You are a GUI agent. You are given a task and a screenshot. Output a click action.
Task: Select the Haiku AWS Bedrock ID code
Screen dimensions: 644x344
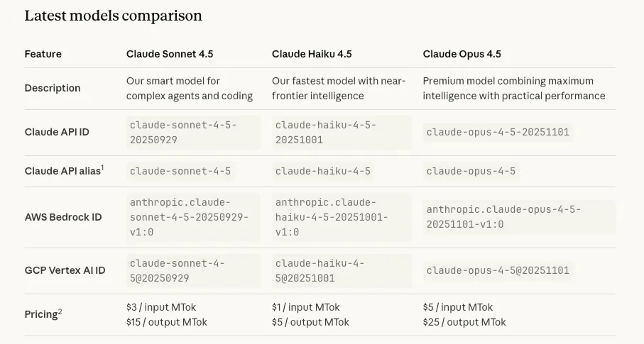(x=332, y=217)
